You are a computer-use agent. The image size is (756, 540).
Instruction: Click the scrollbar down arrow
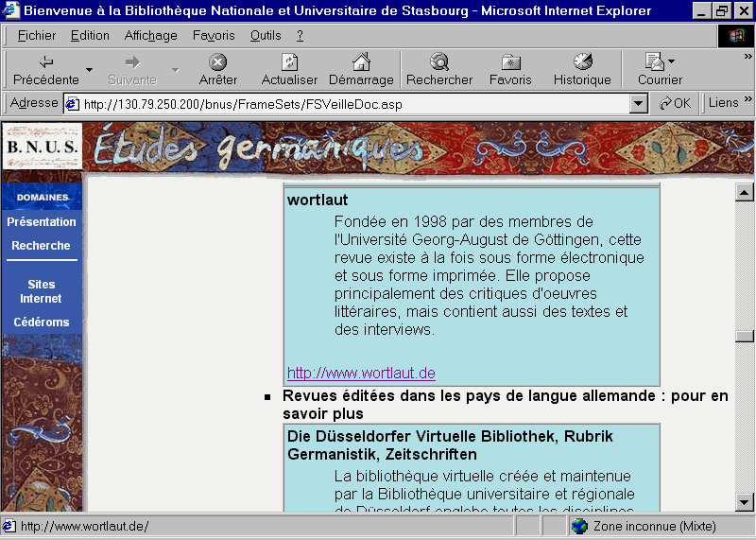(x=745, y=502)
